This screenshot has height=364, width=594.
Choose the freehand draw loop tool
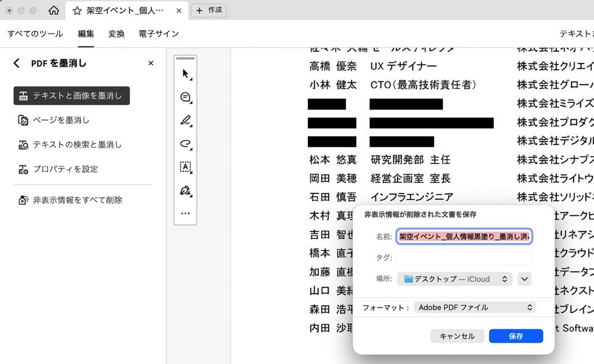pos(185,144)
